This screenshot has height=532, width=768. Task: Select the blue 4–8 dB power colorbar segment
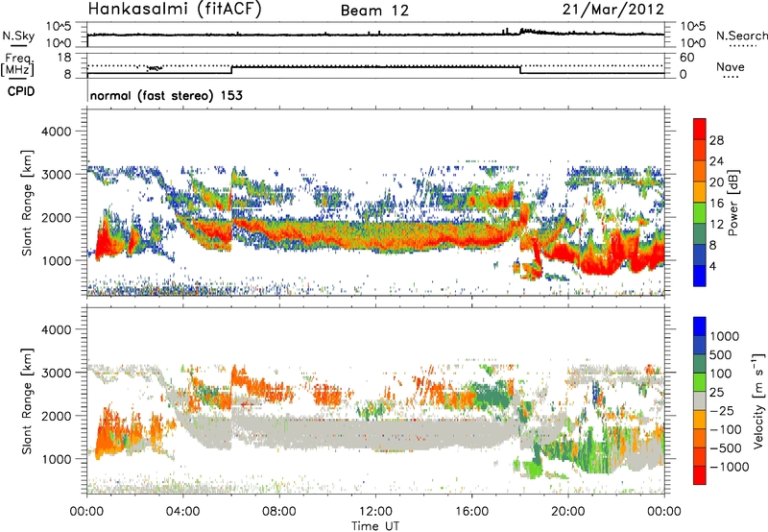(700, 254)
